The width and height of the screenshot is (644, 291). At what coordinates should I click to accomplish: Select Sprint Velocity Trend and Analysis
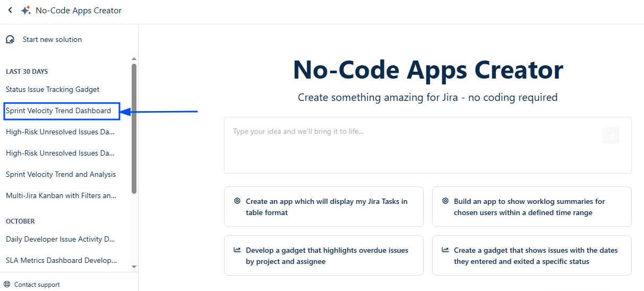coord(61,175)
